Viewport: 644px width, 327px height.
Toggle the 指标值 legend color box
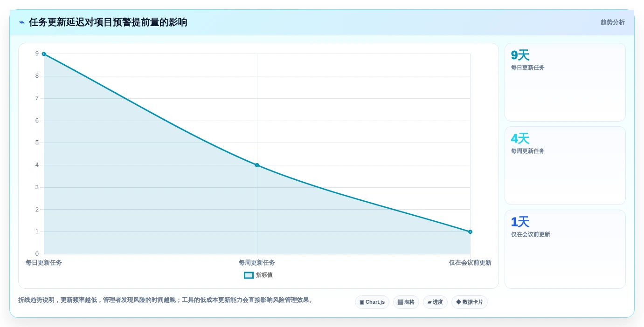click(x=249, y=275)
